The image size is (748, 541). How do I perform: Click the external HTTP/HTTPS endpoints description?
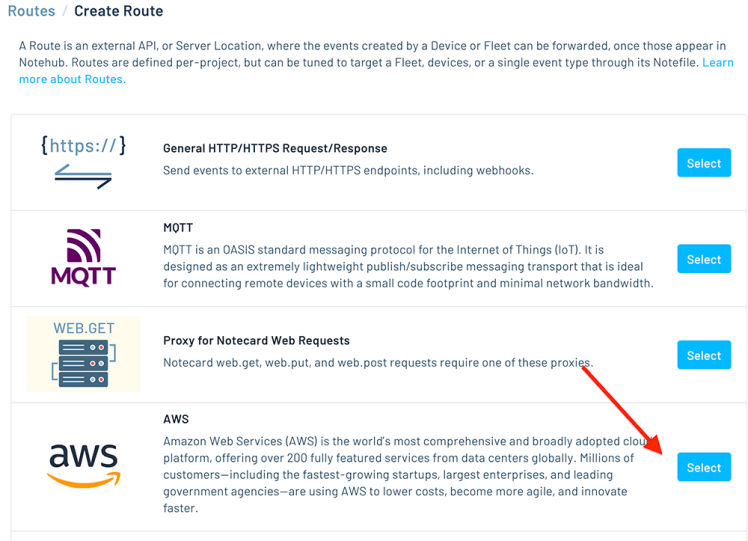tap(348, 170)
